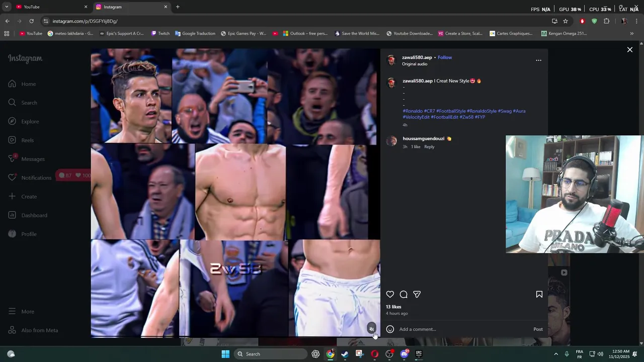
Task: Open the green shield extension icon
Action: 594,21
